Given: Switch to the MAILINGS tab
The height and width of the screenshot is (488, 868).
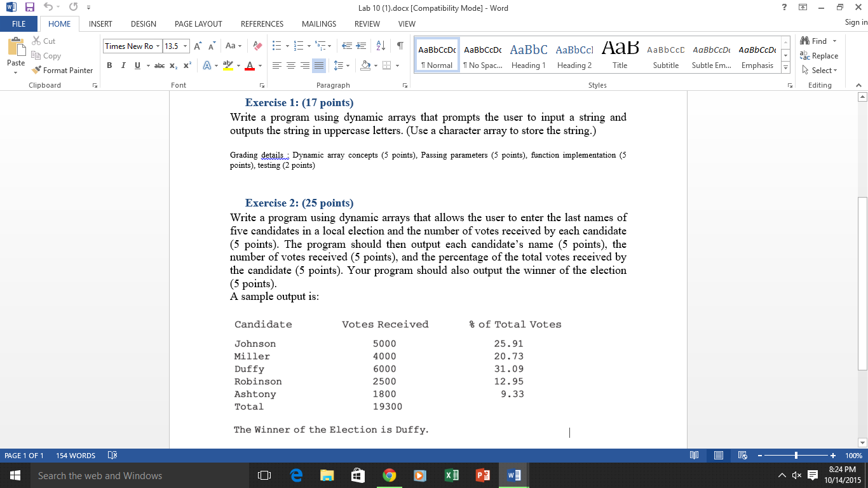Looking at the screenshot, I should click(318, 24).
